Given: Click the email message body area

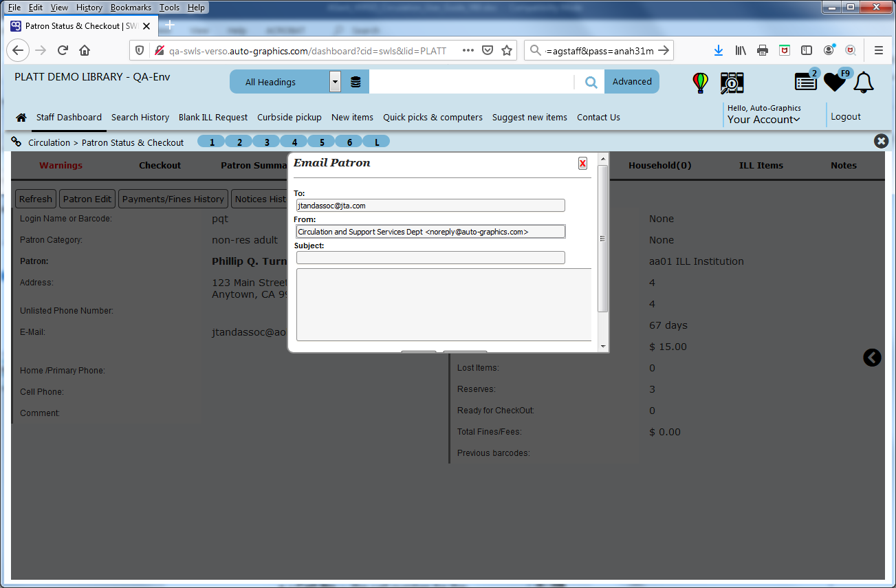Looking at the screenshot, I should 444,305.
